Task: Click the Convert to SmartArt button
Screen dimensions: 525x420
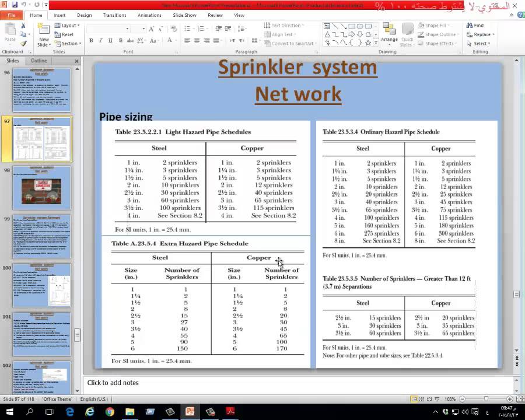Action: click(290, 44)
